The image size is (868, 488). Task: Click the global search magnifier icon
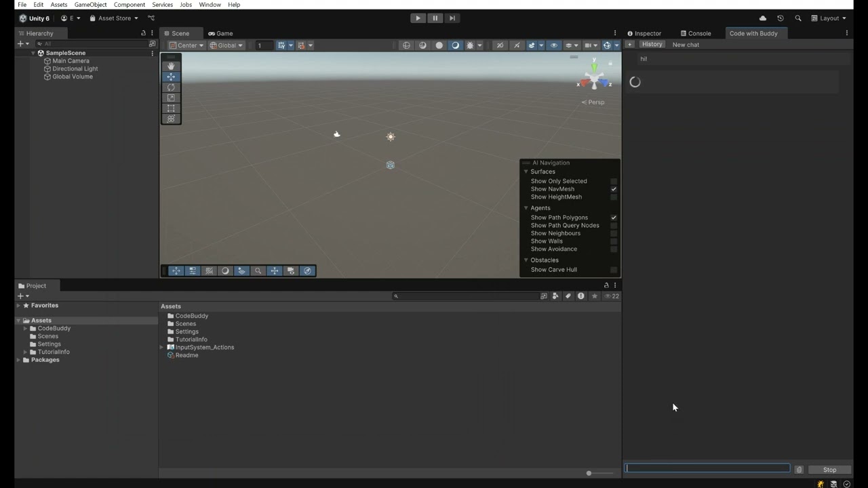pyautogui.click(x=798, y=18)
